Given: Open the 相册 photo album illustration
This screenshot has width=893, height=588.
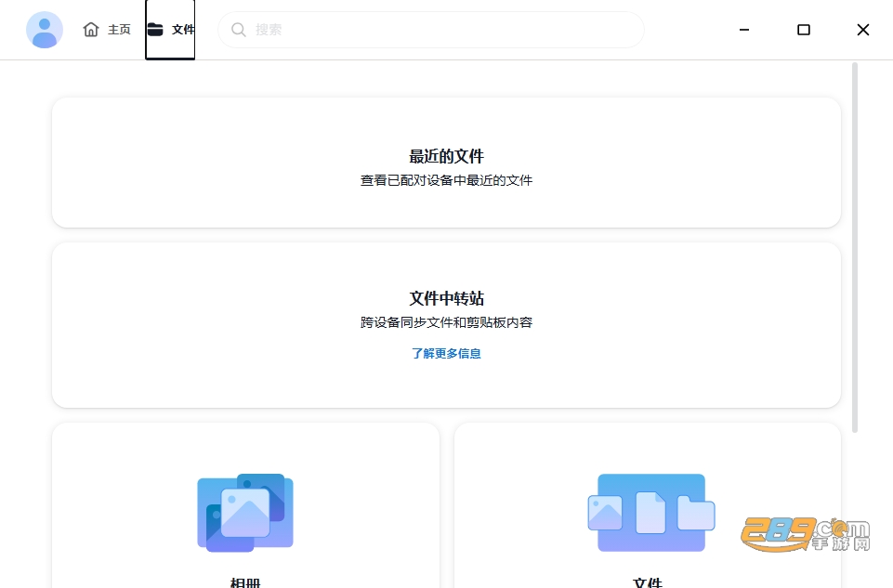Looking at the screenshot, I should point(245,513).
